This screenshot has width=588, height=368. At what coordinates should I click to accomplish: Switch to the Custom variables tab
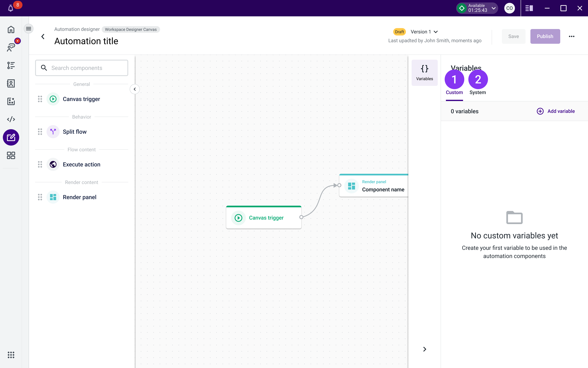pos(454,92)
